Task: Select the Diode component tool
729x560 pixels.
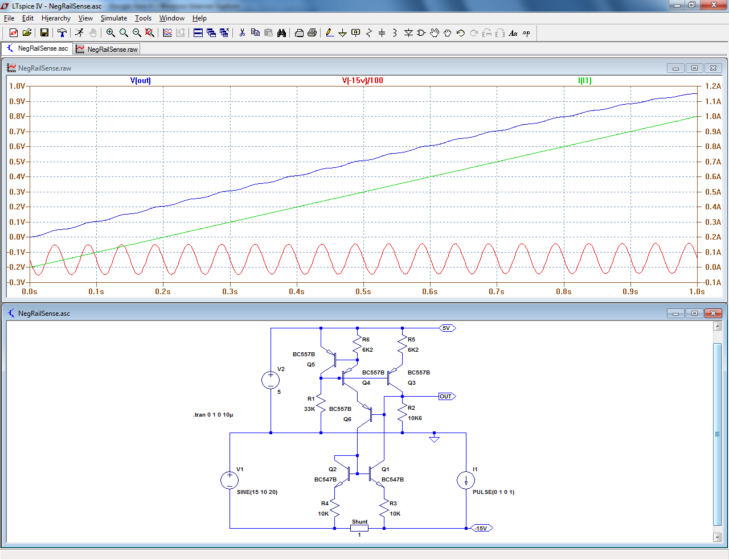Action: [x=408, y=33]
